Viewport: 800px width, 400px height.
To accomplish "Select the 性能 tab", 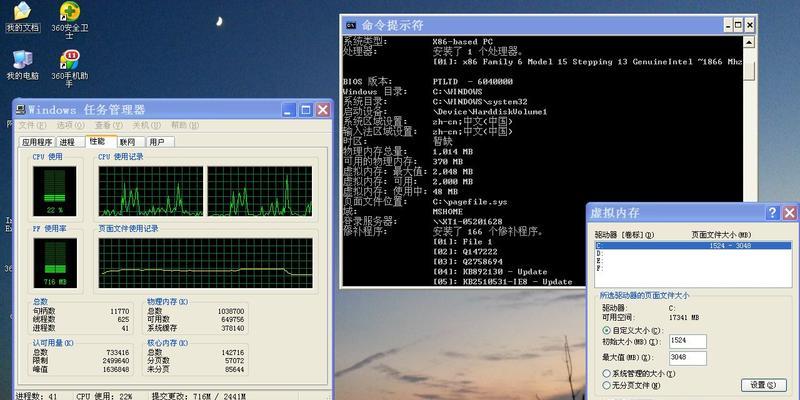I will (101, 141).
